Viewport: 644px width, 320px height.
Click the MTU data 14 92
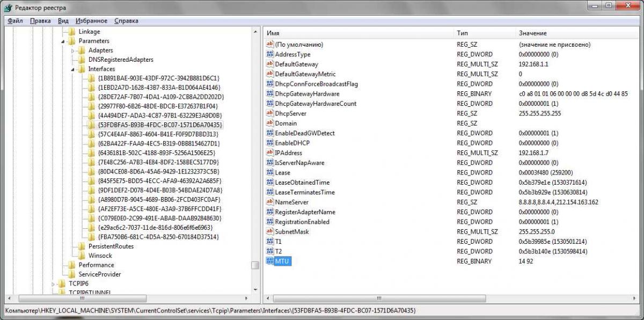526,261
